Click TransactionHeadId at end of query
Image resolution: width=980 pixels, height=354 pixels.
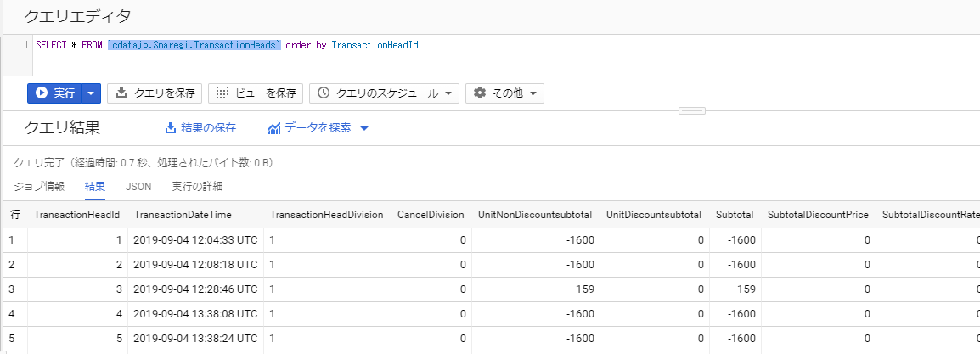tap(375, 45)
